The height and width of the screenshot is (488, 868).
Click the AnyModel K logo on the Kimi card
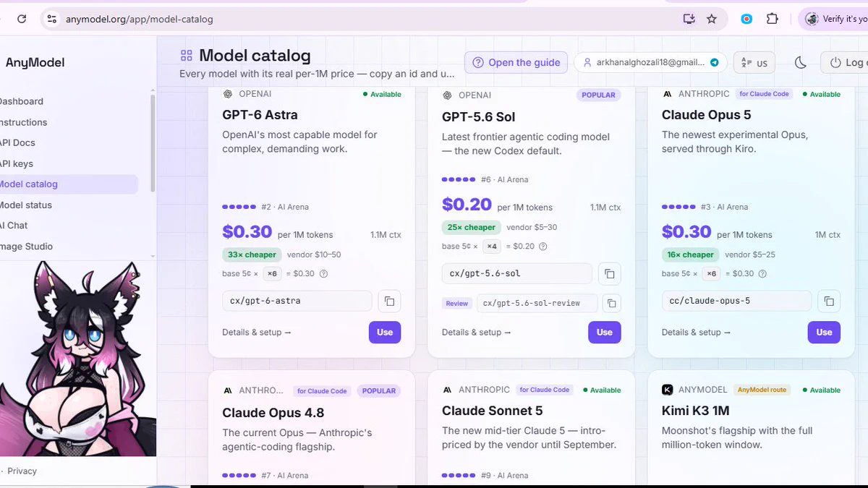coord(668,390)
